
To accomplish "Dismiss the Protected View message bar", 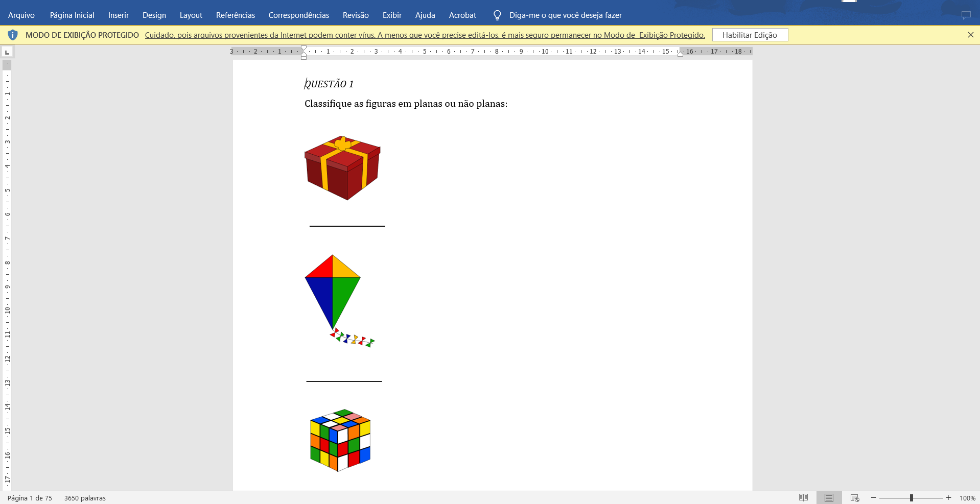I will click(971, 35).
